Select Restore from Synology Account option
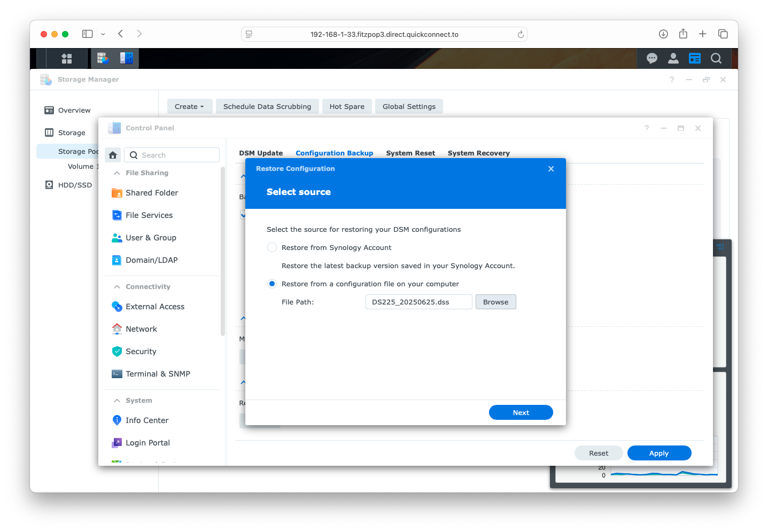This screenshot has height=532, width=768. pos(272,247)
